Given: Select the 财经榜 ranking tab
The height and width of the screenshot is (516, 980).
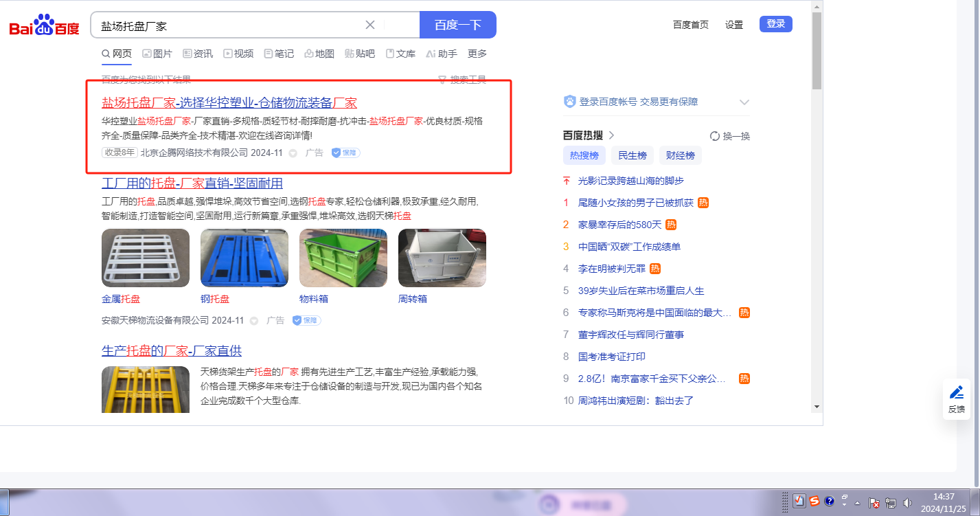Looking at the screenshot, I should coord(681,155).
